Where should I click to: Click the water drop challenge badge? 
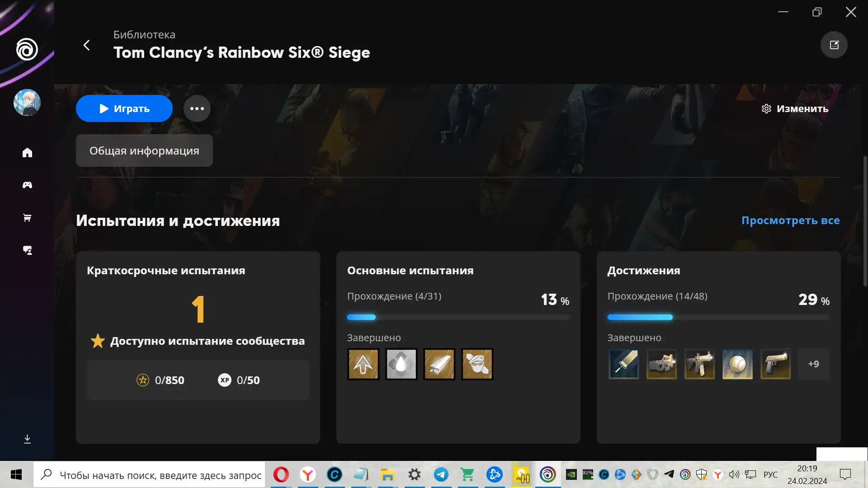pyautogui.click(x=401, y=364)
